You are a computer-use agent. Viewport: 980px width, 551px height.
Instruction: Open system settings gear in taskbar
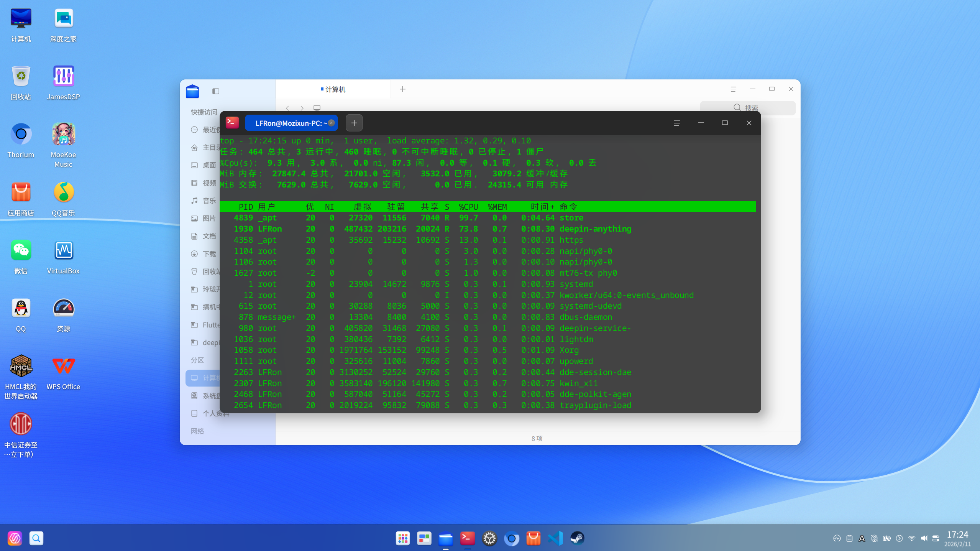pos(489,538)
